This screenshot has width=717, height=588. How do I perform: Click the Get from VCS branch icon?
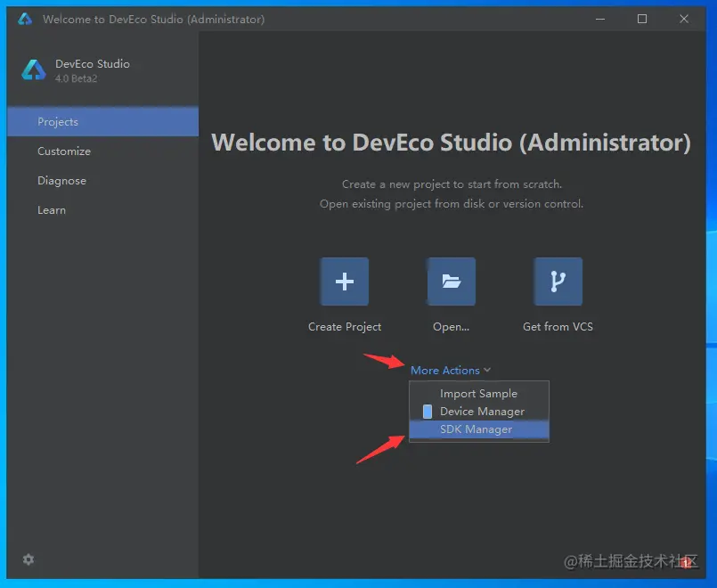pyautogui.click(x=558, y=282)
